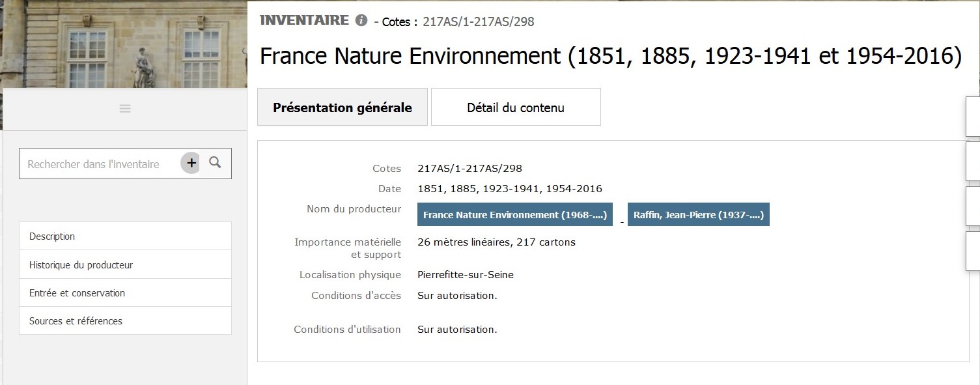Viewport: 980px width, 385px height.
Task: Click the Pierrefitte-sur-Seine location text
Action: (x=466, y=275)
